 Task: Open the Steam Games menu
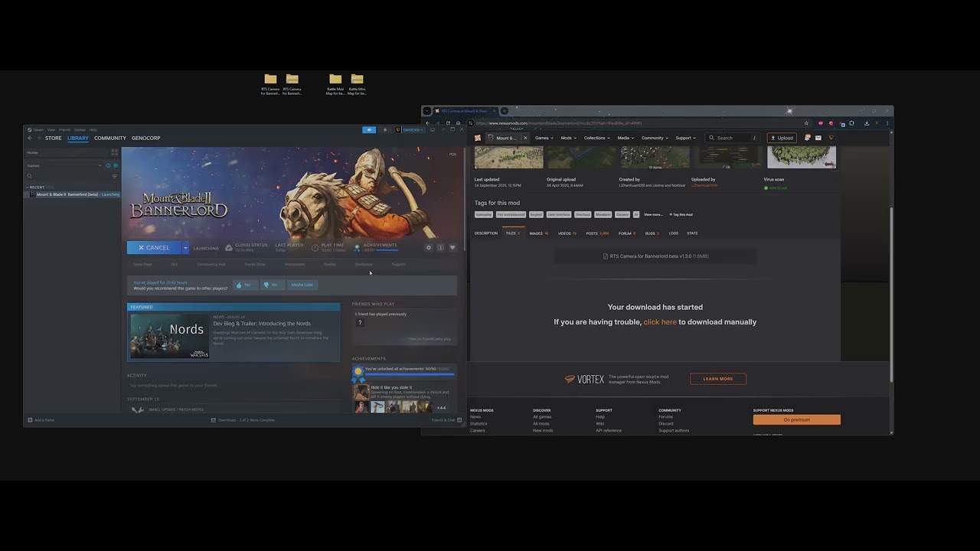coord(80,130)
